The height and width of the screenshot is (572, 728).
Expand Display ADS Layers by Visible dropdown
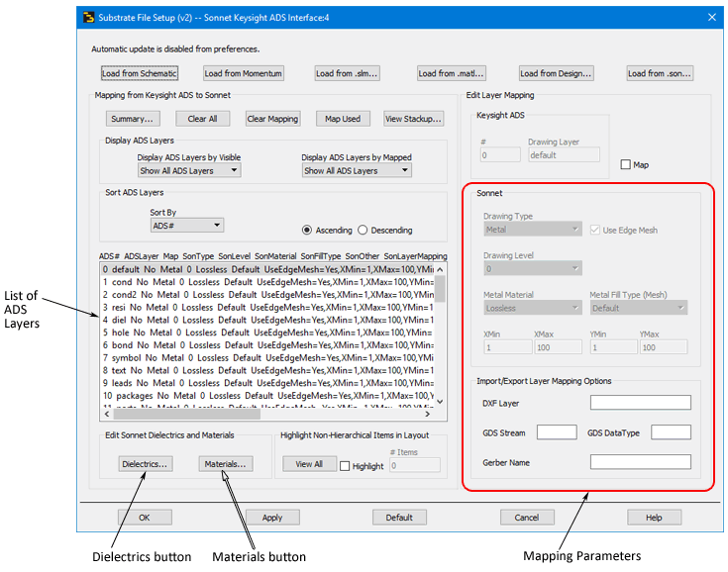(x=189, y=171)
